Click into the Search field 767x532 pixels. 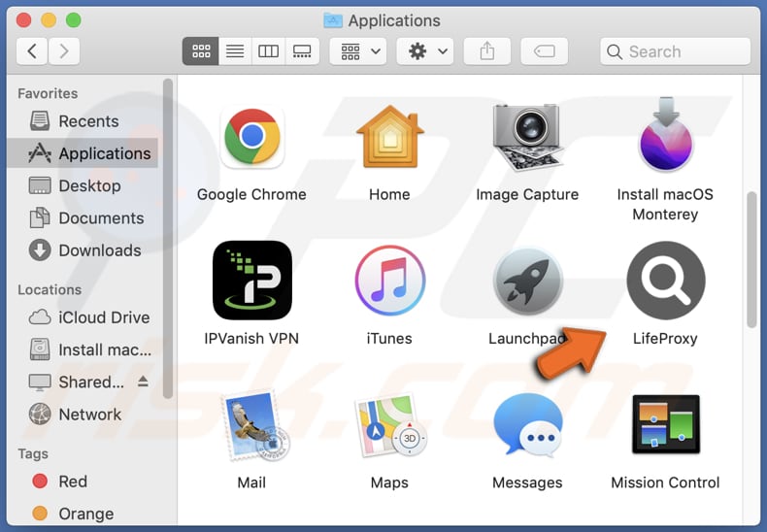[675, 51]
